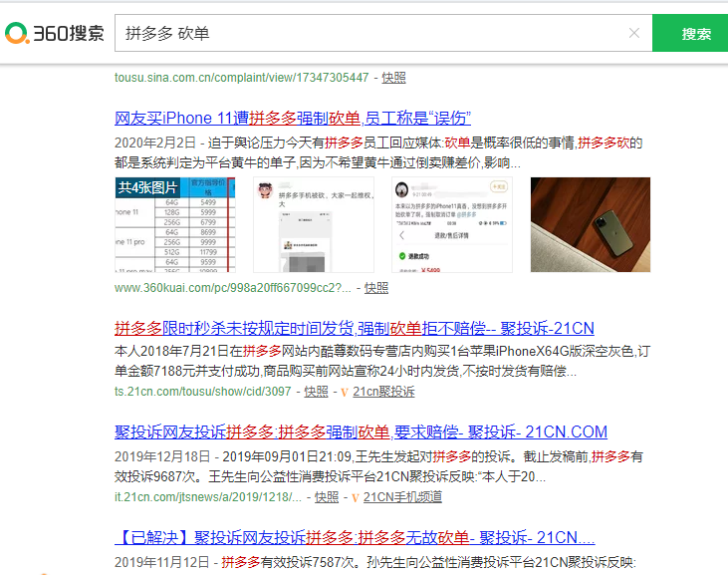
Task: Open tousu.sina.com.cn complaint URL
Action: 241,78
